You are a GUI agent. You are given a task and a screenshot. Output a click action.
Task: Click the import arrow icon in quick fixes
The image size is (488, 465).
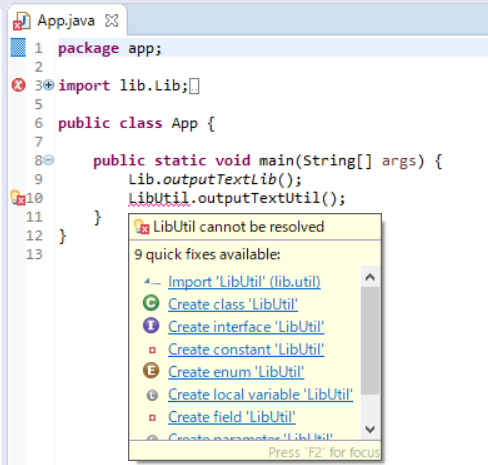point(152,282)
